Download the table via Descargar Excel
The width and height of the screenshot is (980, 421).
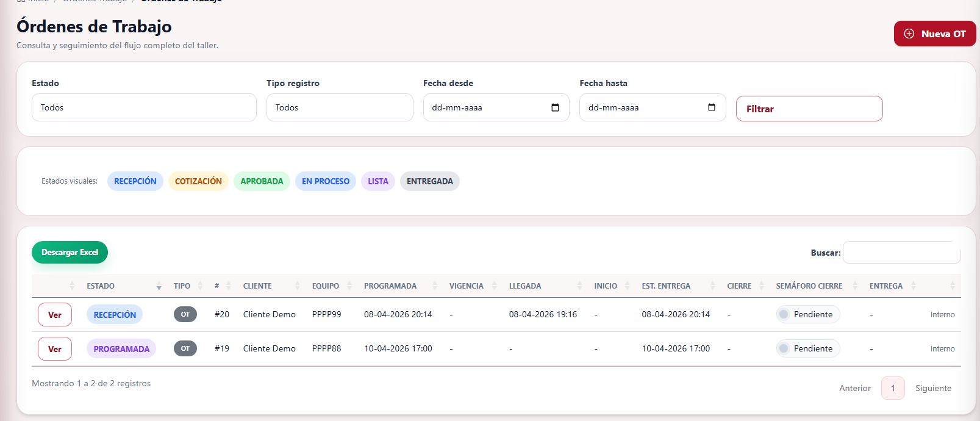[70, 252]
